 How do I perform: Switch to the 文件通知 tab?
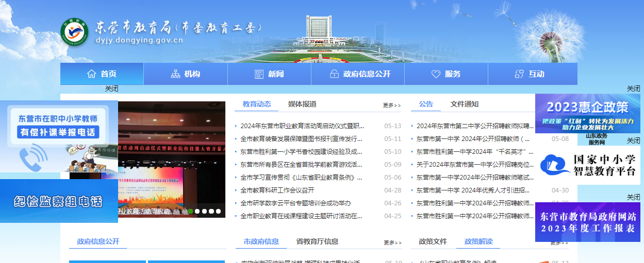coord(465,104)
